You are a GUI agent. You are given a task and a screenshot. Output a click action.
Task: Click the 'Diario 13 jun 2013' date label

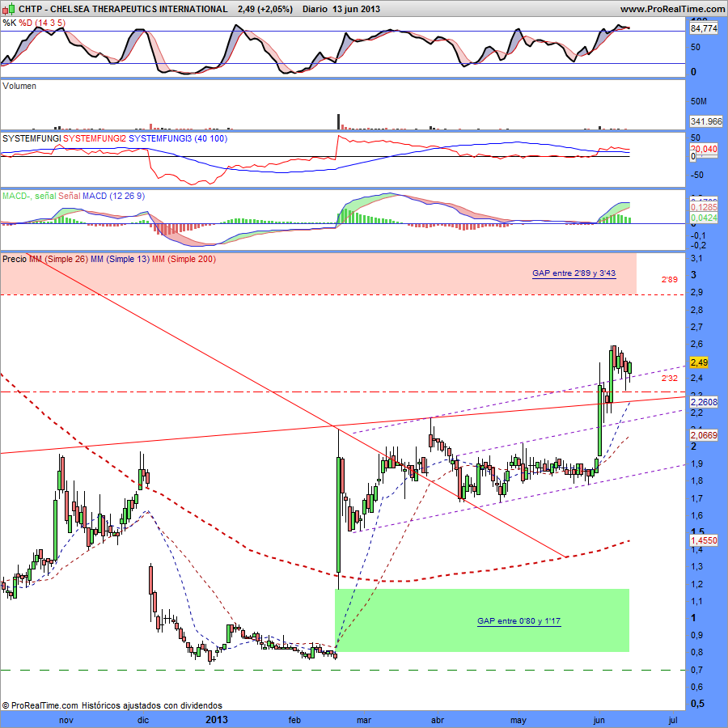(341, 9)
